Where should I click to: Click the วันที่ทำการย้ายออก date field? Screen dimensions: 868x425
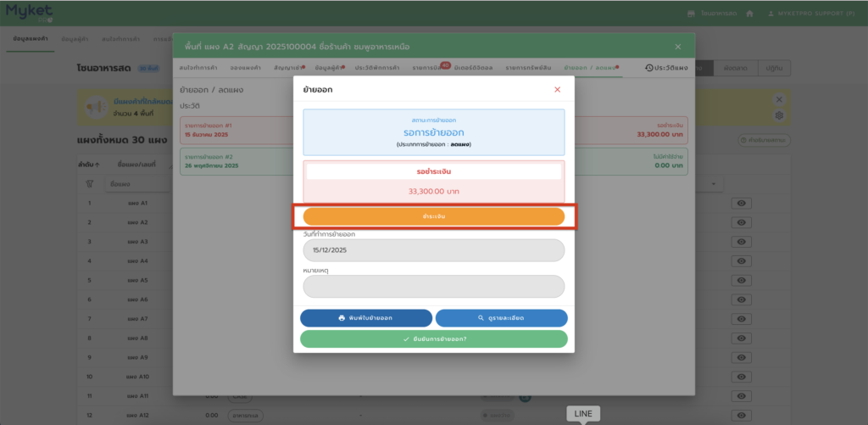click(433, 250)
